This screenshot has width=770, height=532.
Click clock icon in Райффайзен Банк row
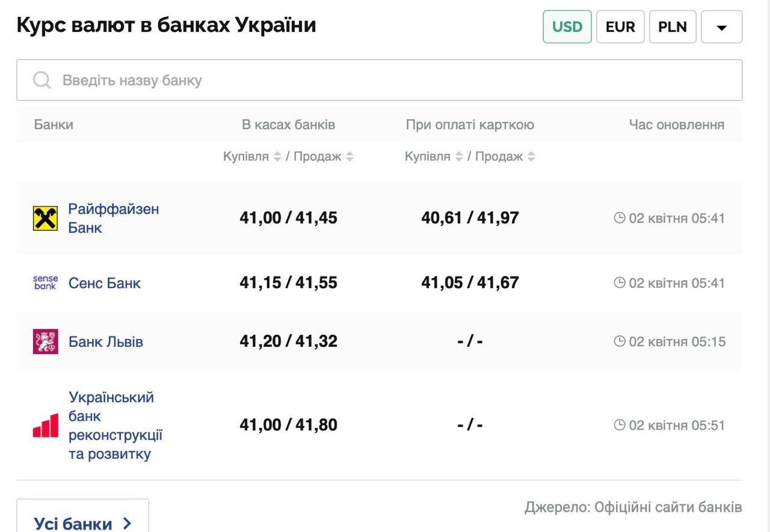pyautogui.click(x=619, y=218)
